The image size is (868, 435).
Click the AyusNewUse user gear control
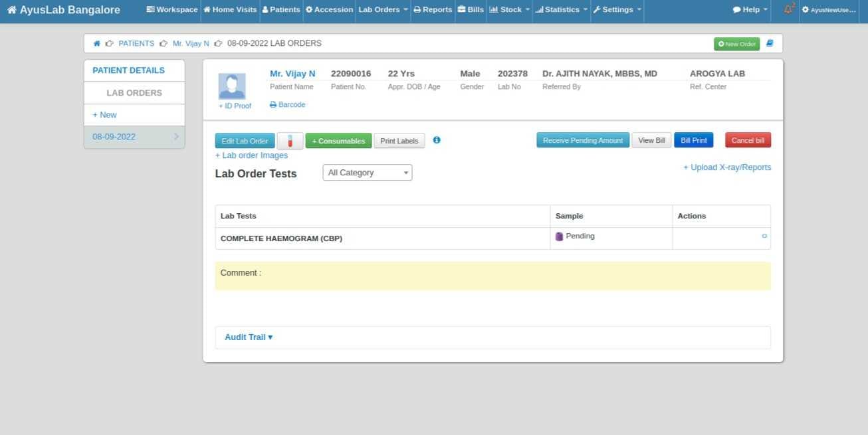829,10
